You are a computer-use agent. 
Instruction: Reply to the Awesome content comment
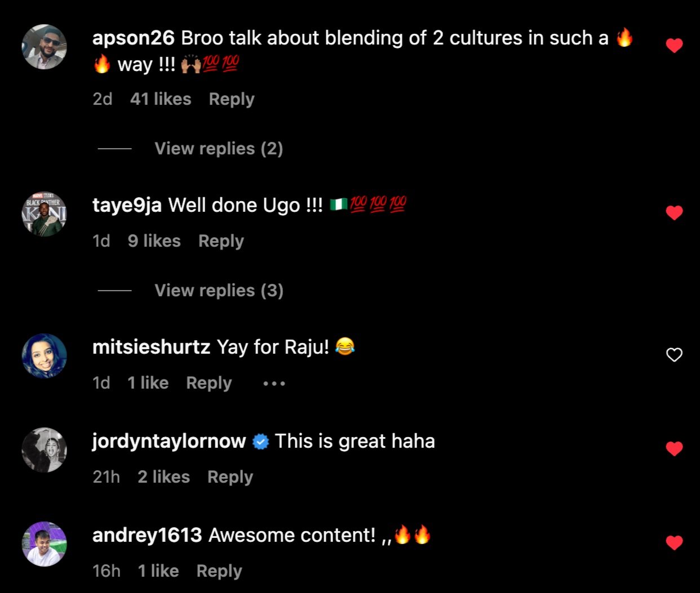pyautogui.click(x=219, y=572)
